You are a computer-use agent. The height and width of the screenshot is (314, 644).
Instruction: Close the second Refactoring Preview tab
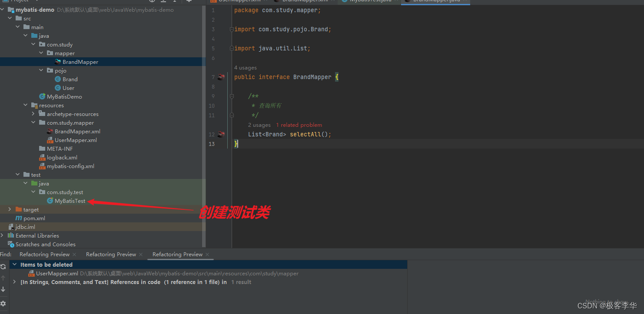click(x=141, y=255)
